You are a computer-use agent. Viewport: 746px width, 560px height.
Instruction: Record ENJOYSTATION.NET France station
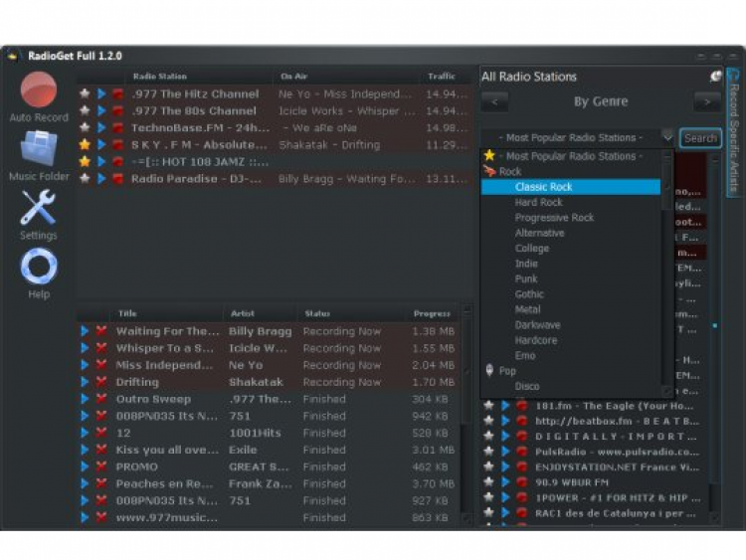522,467
